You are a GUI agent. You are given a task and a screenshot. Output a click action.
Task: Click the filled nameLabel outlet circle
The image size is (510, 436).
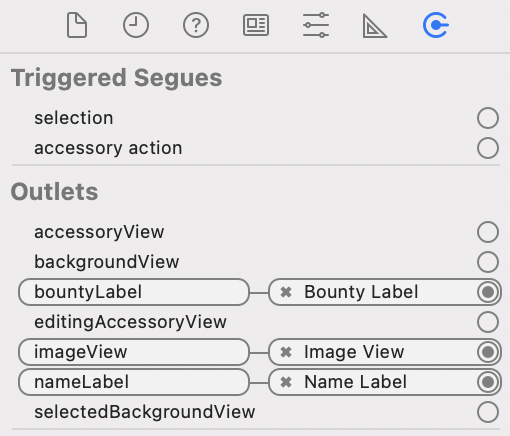pyautogui.click(x=488, y=382)
